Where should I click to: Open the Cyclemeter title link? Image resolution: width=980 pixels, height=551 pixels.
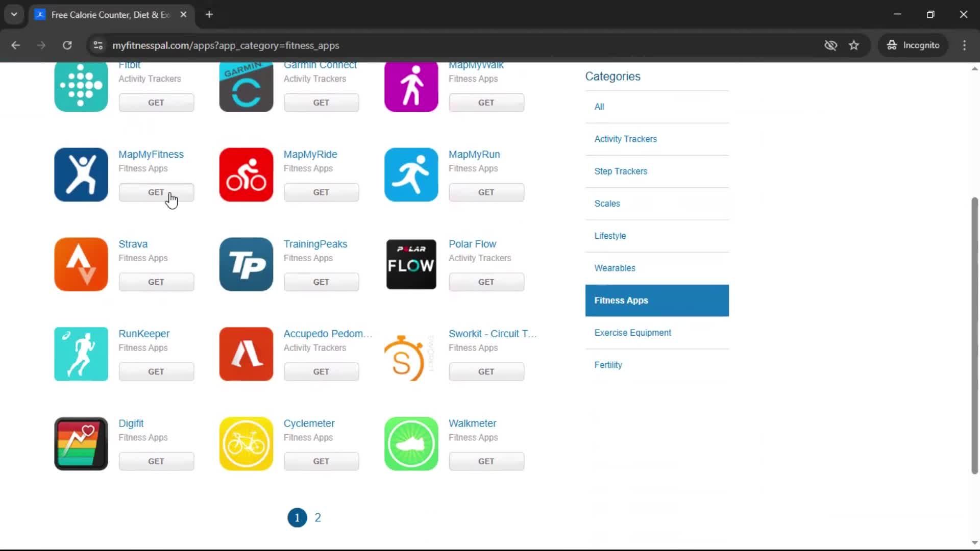309,423
